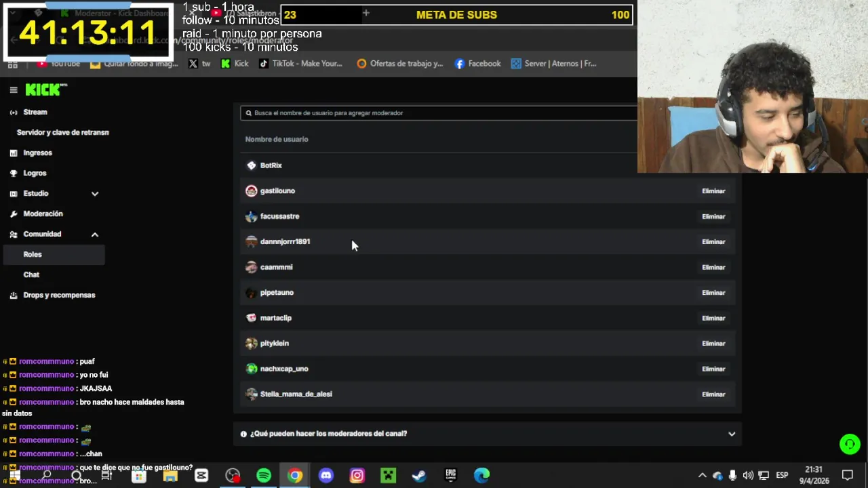Select Roles under Comunidad

(54, 254)
